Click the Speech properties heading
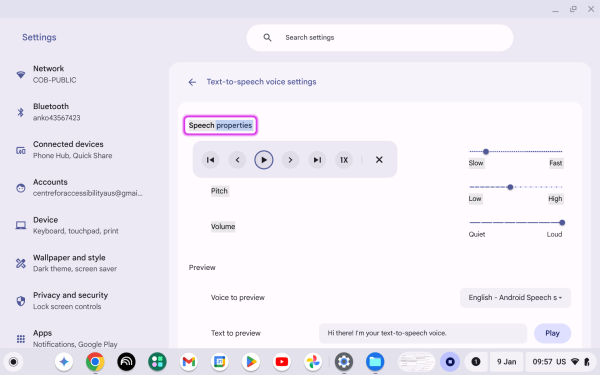The height and width of the screenshot is (375, 600). tap(220, 126)
